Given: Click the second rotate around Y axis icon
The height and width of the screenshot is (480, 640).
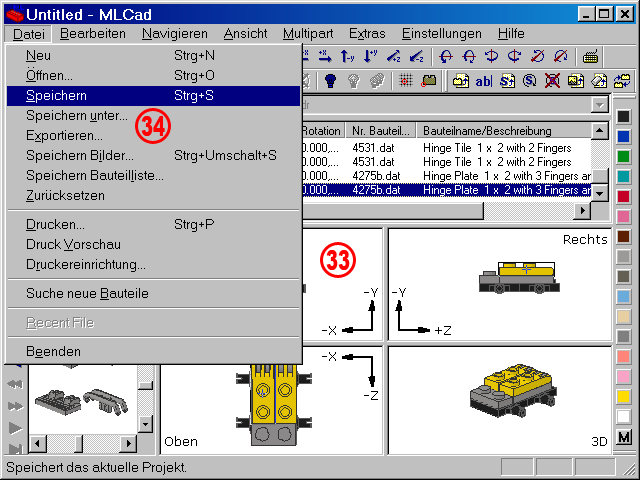Looking at the screenshot, I should pos(514,57).
